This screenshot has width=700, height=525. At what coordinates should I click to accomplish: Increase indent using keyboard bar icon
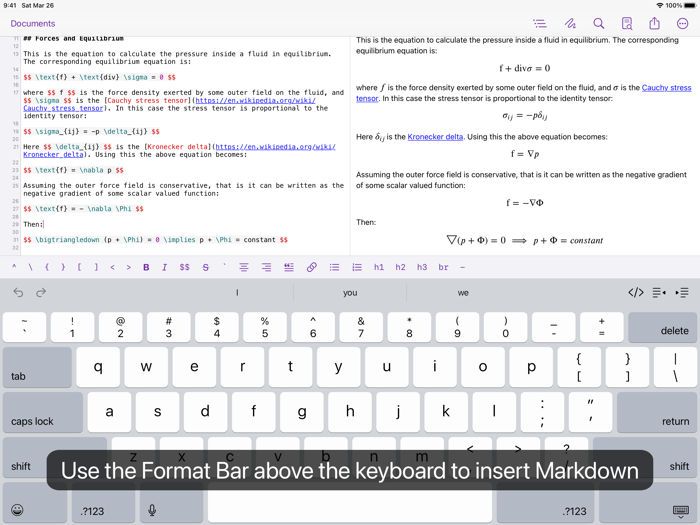(x=682, y=292)
